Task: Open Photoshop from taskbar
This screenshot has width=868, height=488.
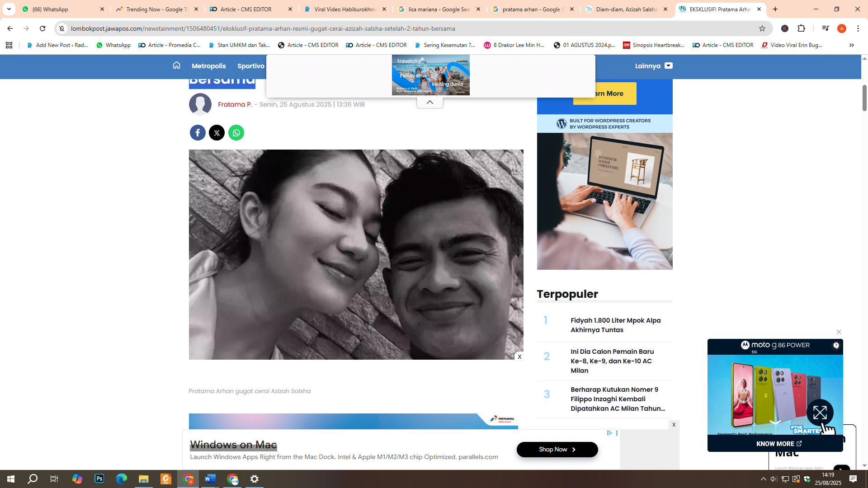Action: 99,479
